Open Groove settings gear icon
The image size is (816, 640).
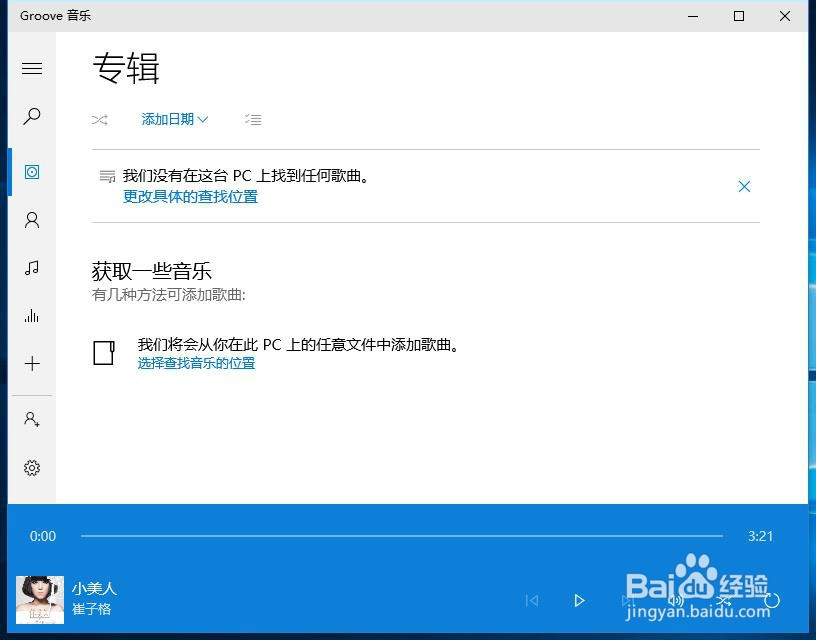(x=32, y=468)
